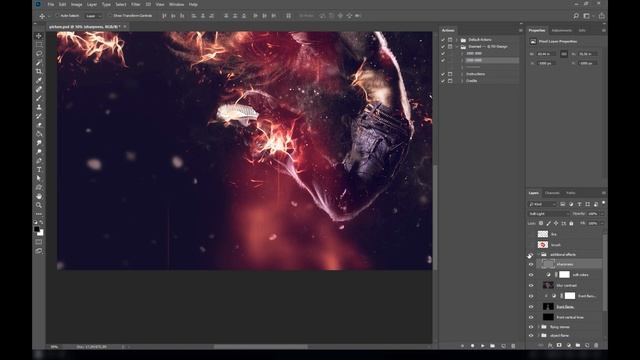Select the Spot Healing Brush tool
Image resolution: width=640 pixels, height=360 pixels.
pyautogui.click(x=39, y=89)
